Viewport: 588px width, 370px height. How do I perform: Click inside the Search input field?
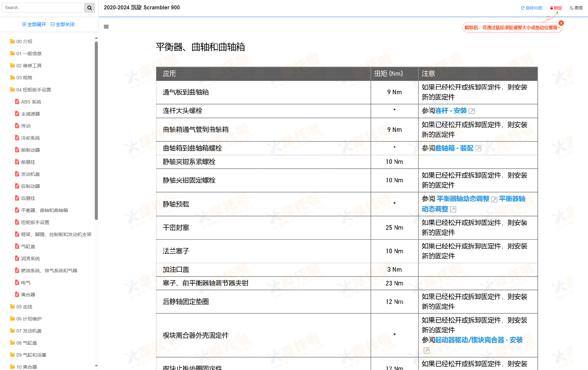(43, 8)
